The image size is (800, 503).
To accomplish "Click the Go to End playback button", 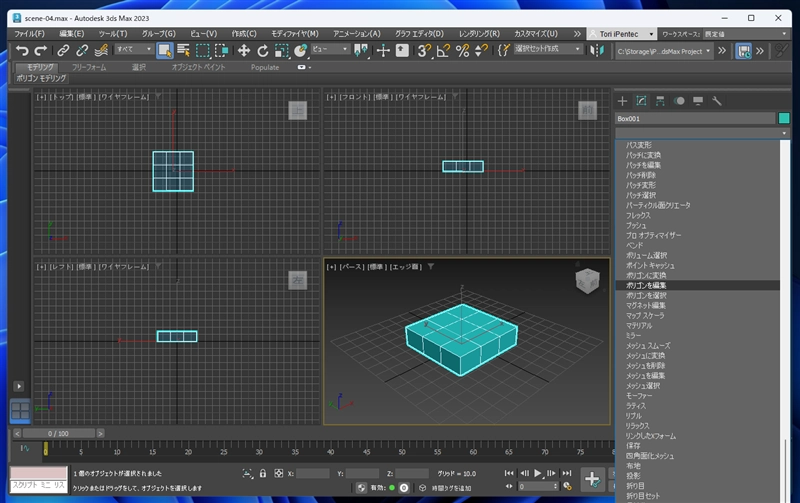I will click(x=567, y=473).
